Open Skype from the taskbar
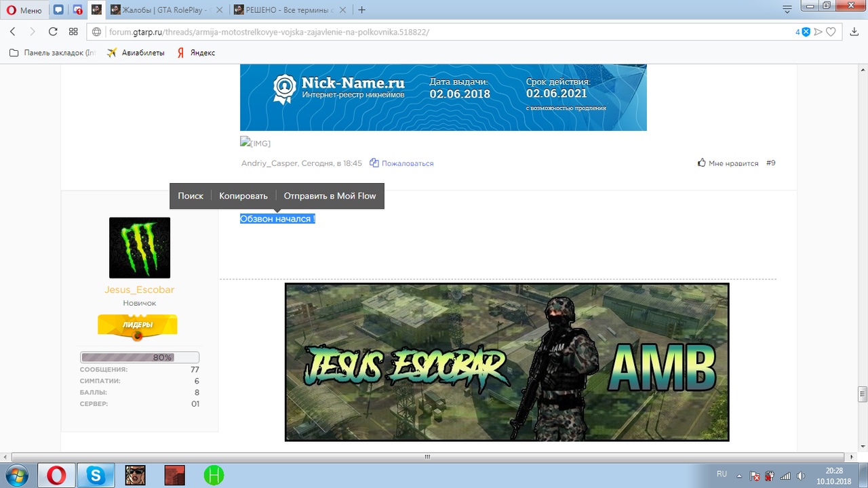 pos(96,476)
